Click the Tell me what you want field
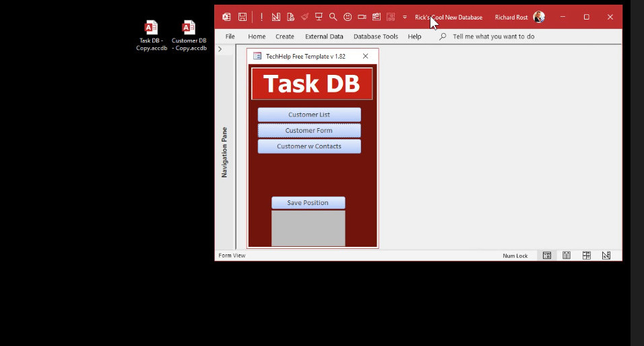 coord(493,36)
